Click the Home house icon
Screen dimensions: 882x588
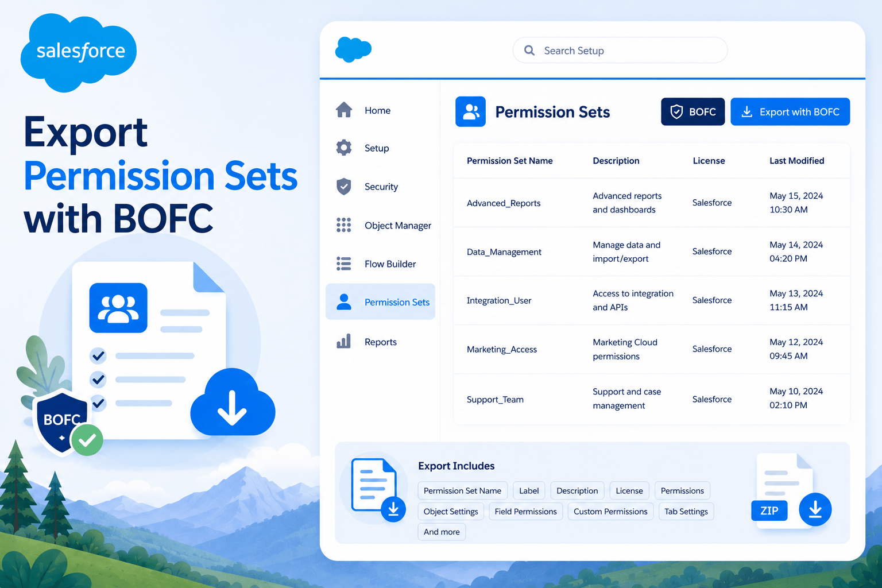[344, 110]
